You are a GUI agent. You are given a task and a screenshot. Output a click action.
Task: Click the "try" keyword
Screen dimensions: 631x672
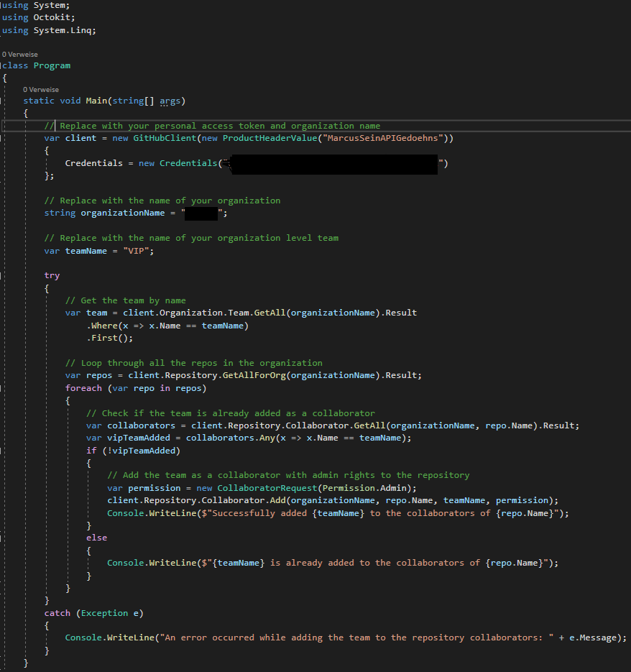coord(52,275)
